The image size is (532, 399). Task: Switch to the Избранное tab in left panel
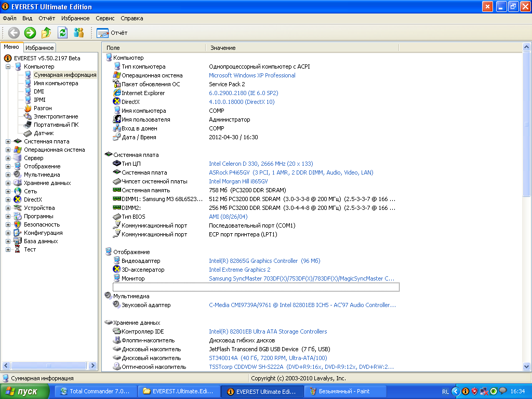[x=39, y=47]
